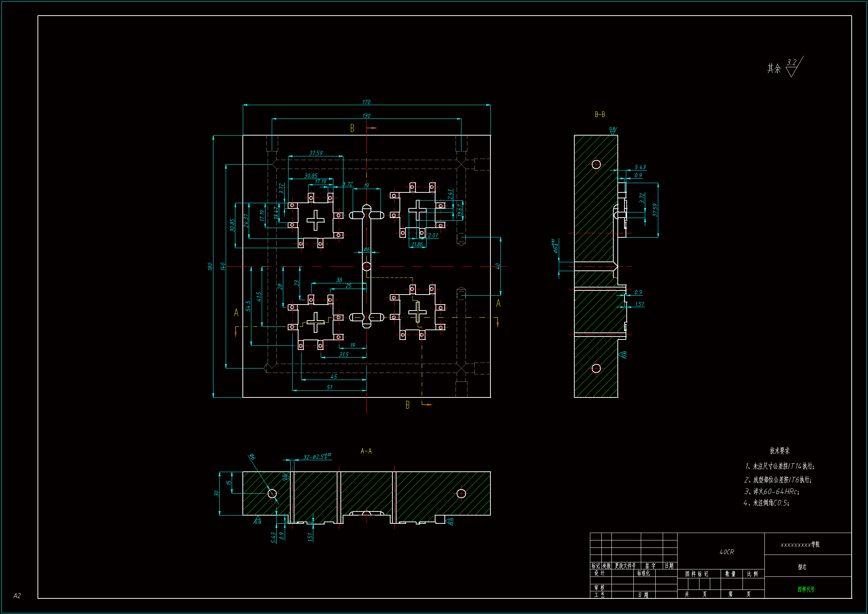Viewport: 868px width, 614px height.
Task: Click the 设计 designer cell in title block
Action: [599, 573]
